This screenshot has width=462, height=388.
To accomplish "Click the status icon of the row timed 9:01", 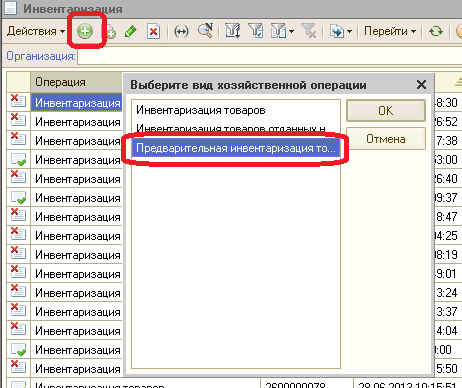I will coord(18,272).
